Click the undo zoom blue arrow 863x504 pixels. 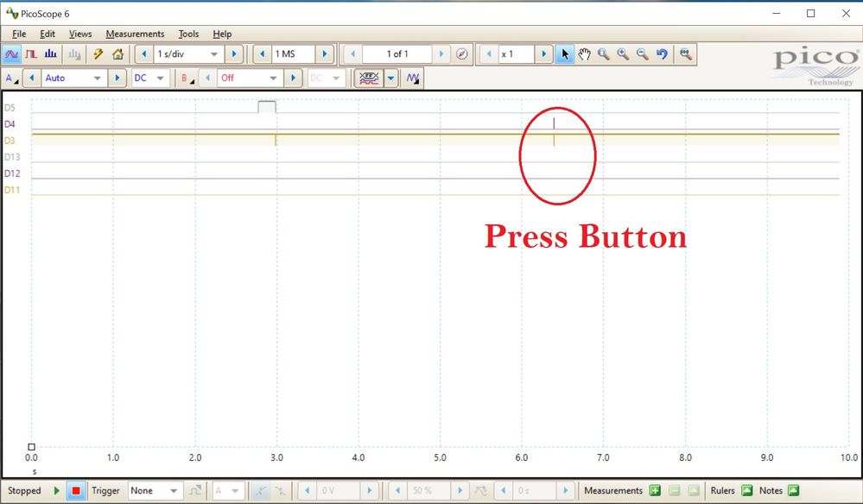(x=662, y=54)
